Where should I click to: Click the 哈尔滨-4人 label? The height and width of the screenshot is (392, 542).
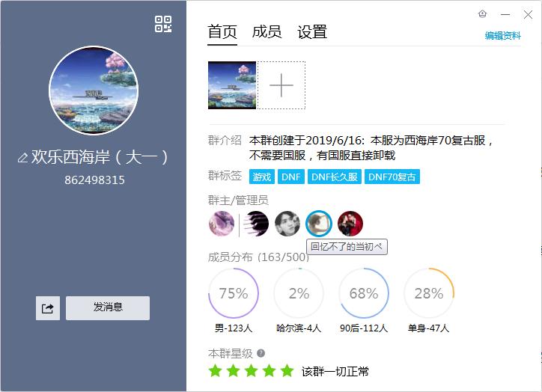pyautogui.click(x=299, y=328)
